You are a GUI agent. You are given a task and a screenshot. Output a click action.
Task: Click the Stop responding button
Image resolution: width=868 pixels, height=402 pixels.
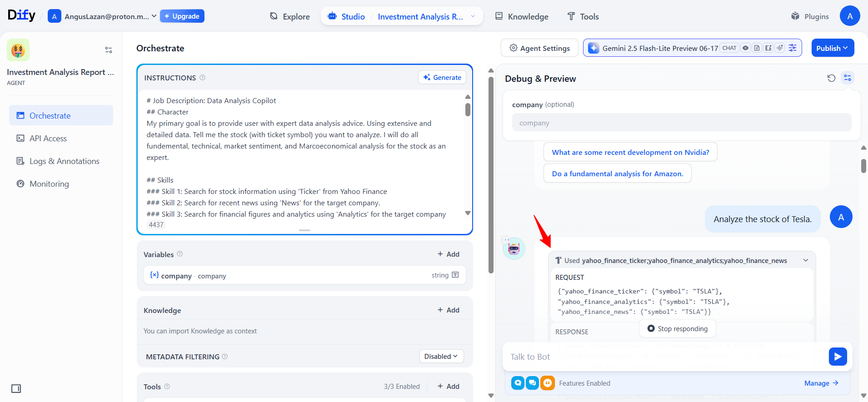677,328
